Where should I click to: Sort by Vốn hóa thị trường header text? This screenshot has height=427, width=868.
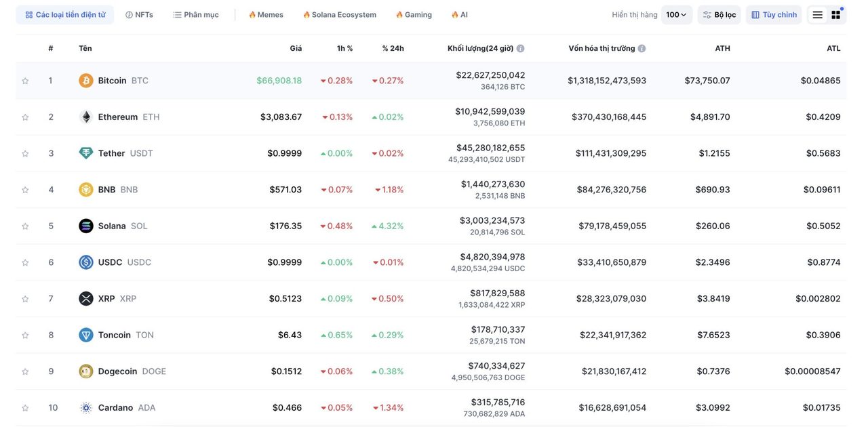click(601, 49)
